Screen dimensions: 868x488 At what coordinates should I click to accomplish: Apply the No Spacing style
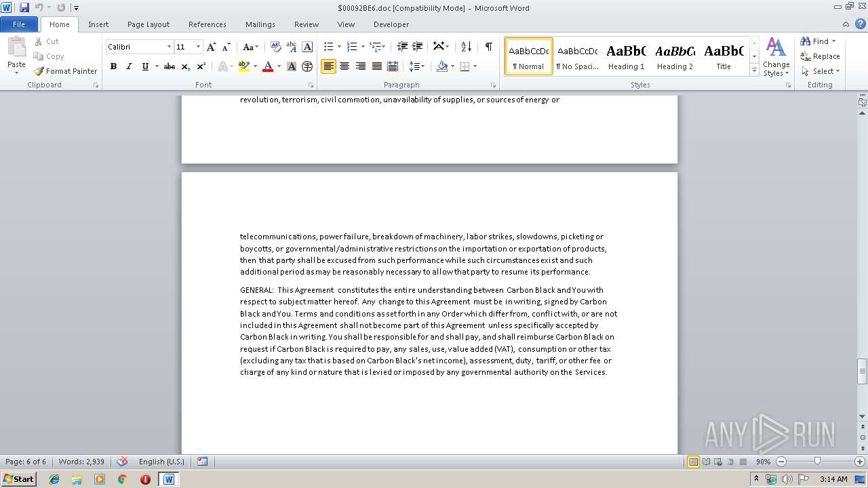577,56
